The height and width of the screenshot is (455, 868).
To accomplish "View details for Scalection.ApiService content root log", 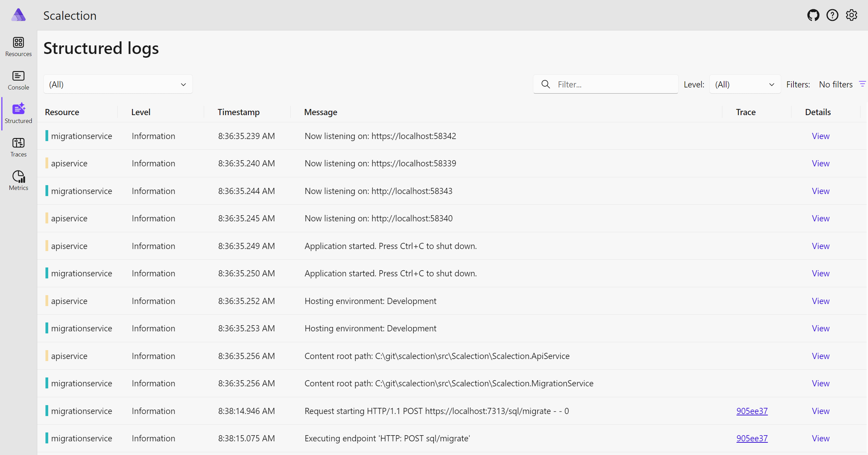I will [x=820, y=356].
